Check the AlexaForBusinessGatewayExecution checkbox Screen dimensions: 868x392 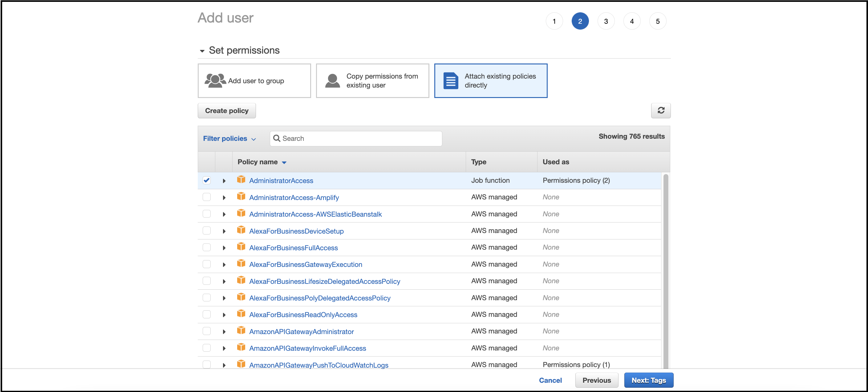[x=207, y=264]
